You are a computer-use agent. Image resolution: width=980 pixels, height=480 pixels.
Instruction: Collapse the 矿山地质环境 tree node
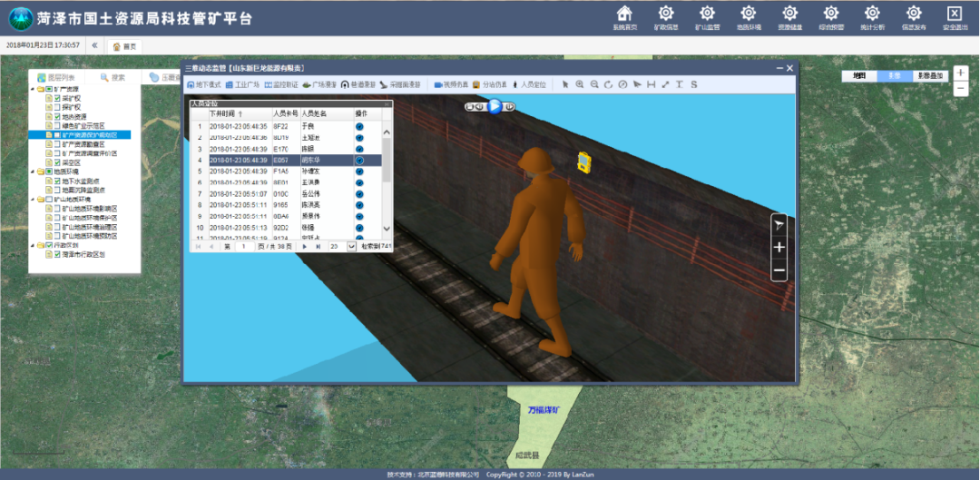[33, 199]
